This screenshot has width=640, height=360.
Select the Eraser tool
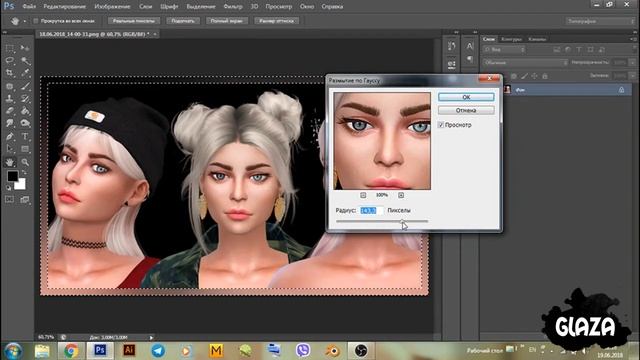tap(10, 111)
